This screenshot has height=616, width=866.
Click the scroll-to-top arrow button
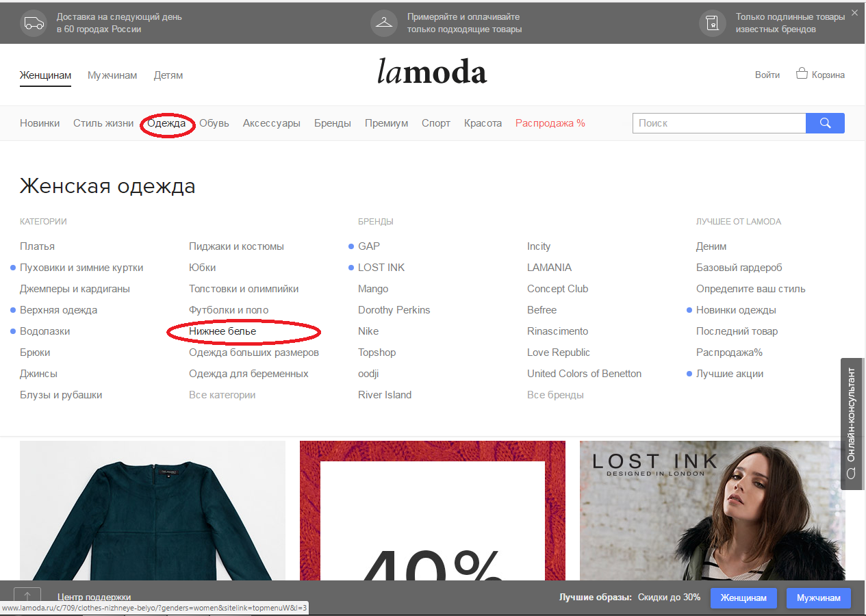click(x=27, y=597)
